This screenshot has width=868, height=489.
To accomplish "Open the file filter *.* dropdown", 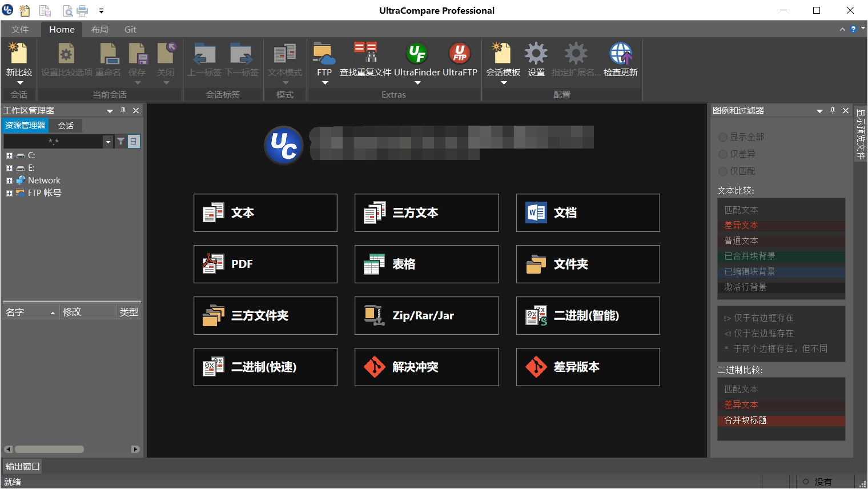I will [108, 141].
